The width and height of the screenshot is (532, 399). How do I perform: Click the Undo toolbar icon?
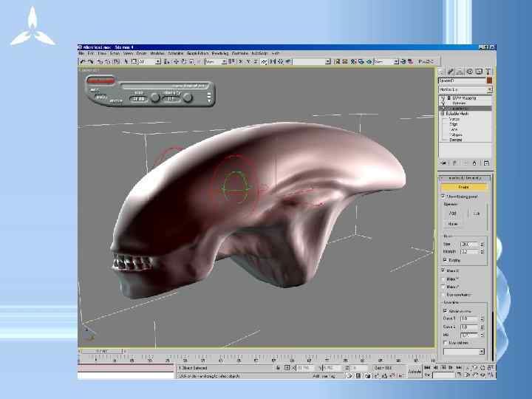83,62
